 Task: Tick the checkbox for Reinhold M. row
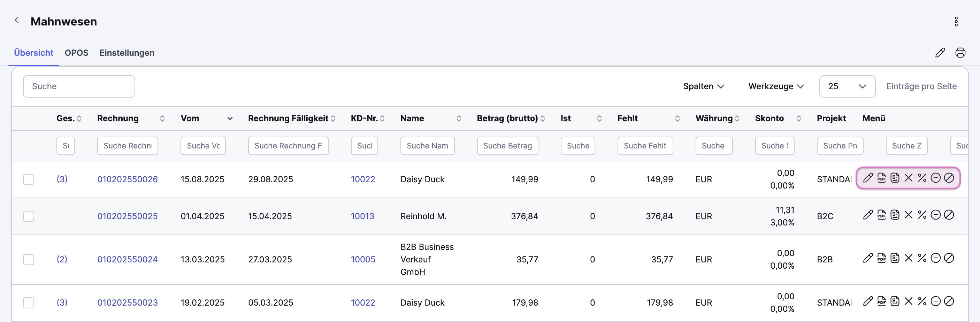point(29,216)
